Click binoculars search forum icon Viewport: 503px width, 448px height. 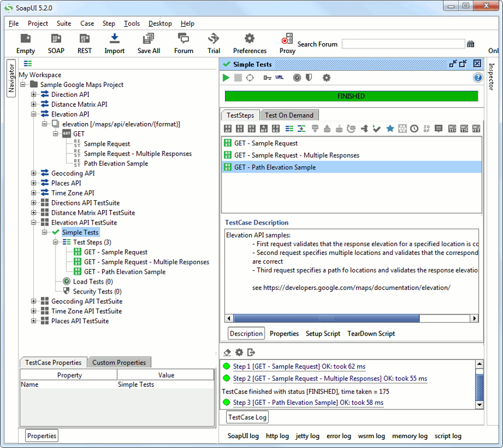coord(470,44)
